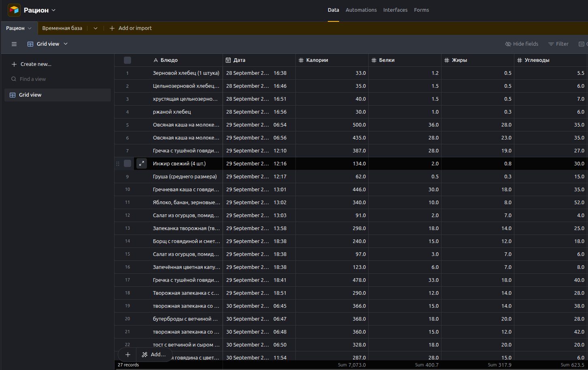
Task: Go to the Interfaces tab
Action: pyautogui.click(x=395, y=10)
